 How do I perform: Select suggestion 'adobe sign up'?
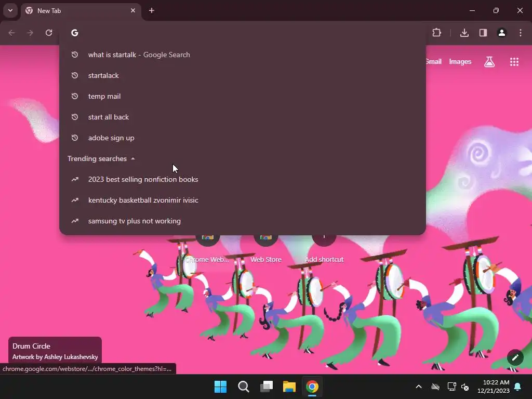click(243, 138)
